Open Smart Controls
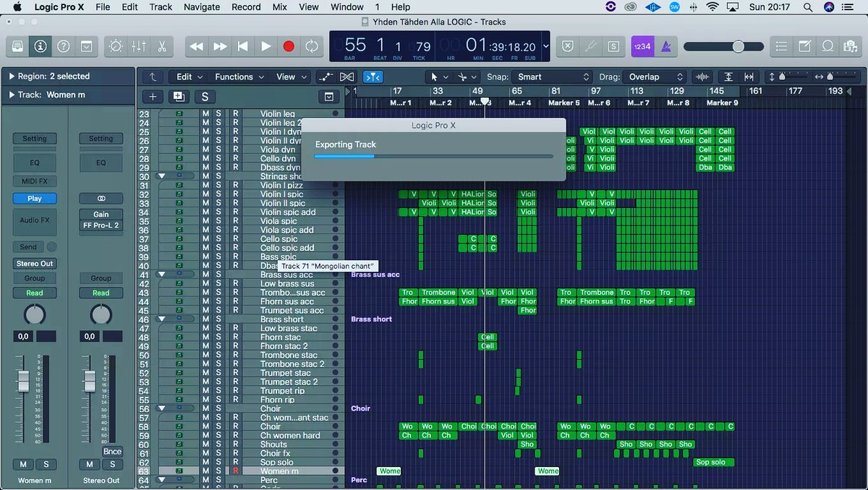This screenshot has width=868, height=490. click(x=116, y=46)
